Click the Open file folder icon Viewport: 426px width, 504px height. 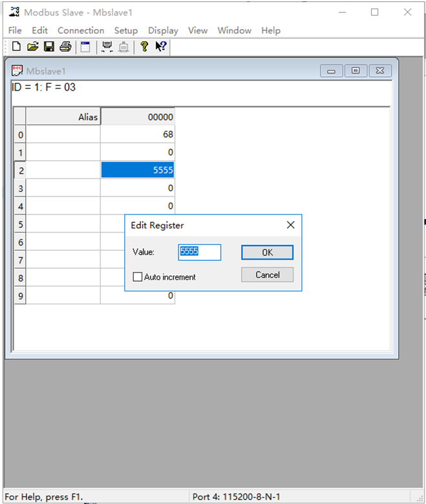(32, 47)
